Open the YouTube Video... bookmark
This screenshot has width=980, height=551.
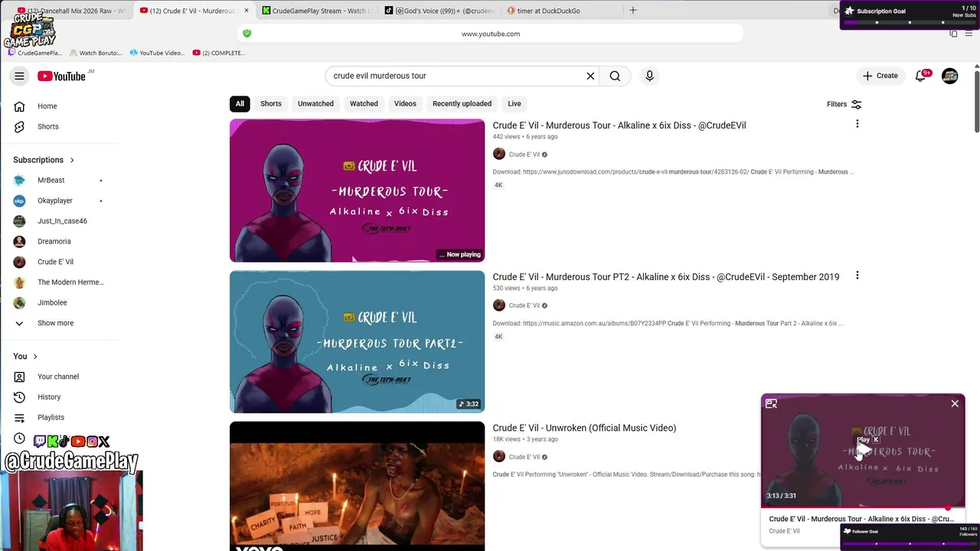(x=157, y=53)
